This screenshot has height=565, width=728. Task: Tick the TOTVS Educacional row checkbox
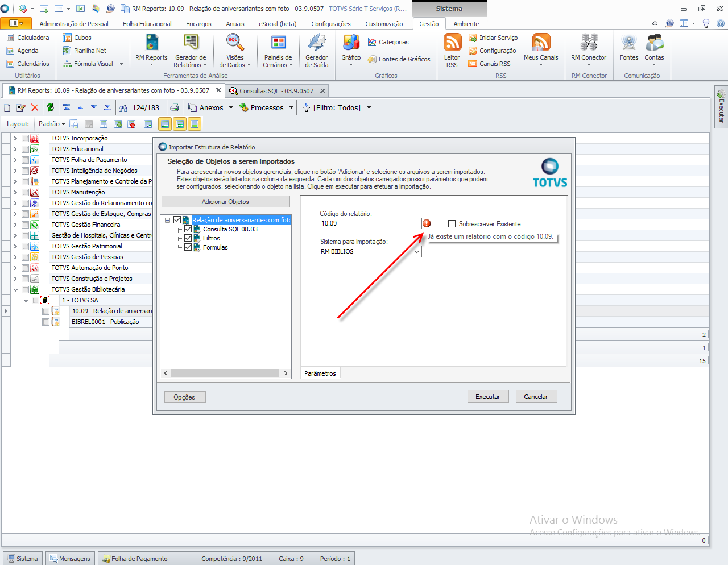pyautogui.click(x=25, y=149)
